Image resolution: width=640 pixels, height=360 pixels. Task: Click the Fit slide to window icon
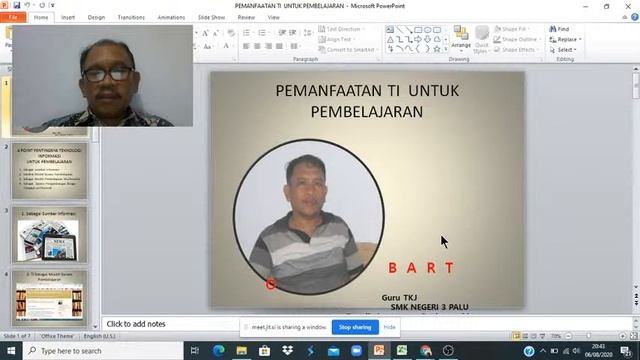633,336
